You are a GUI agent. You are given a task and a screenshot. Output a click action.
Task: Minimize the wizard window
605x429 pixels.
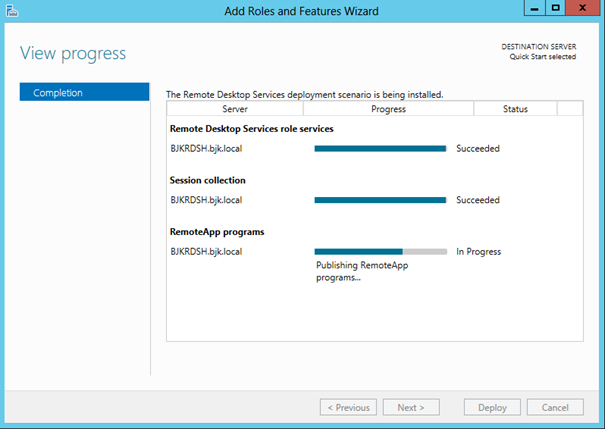point(534,8)
